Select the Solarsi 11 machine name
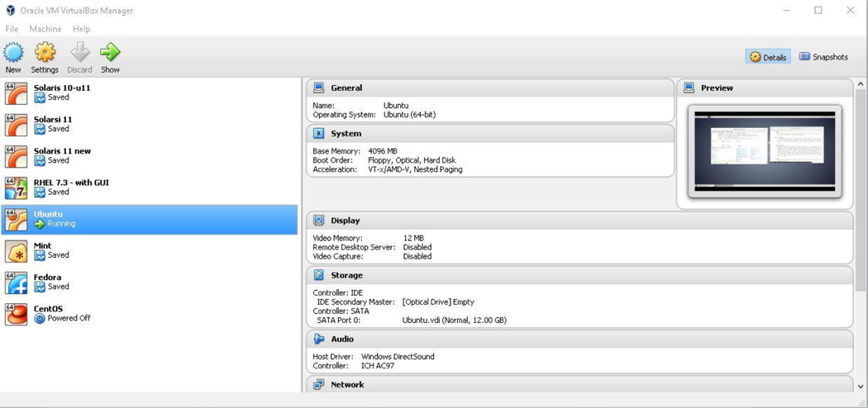This screenshot has height=408, width=868. click(53, 119)
